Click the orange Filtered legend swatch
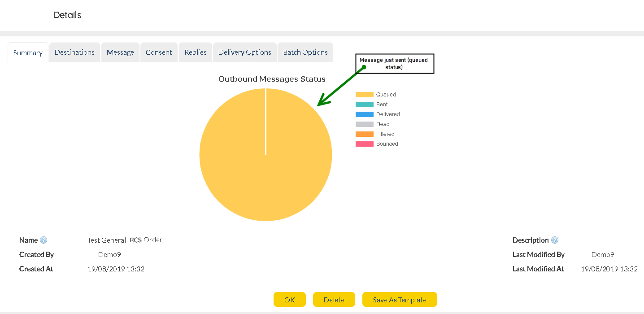644x314 pixels. pos(365,134)
